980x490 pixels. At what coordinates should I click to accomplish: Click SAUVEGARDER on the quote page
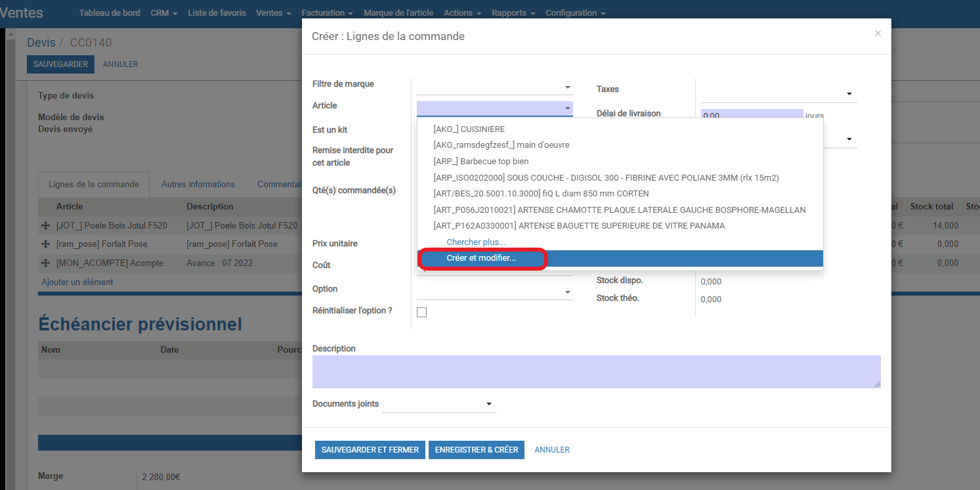point(61,64)
